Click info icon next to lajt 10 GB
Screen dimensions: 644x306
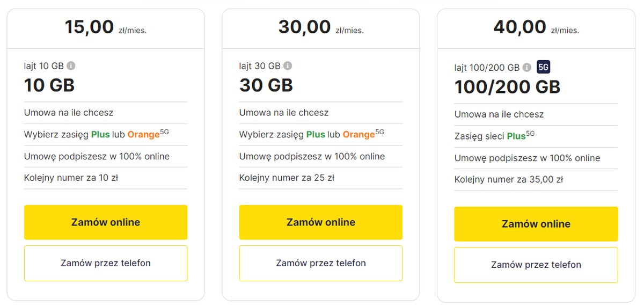pyautogui.click(x=71, y=66)
